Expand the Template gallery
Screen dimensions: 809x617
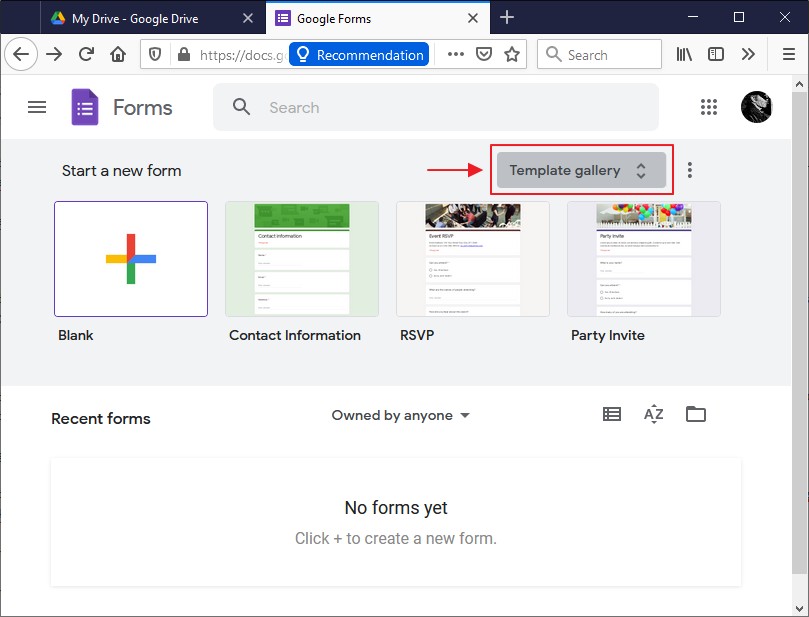click(x=581, y=170)
